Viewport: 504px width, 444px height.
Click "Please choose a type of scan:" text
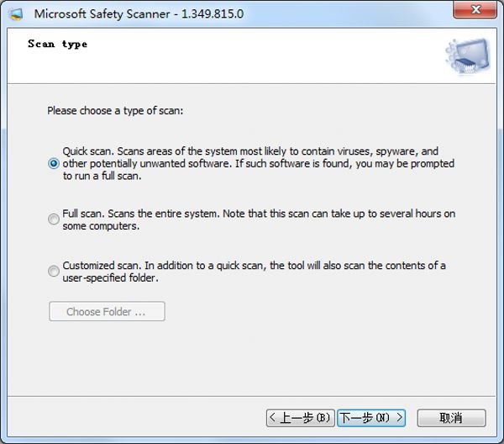115,111
